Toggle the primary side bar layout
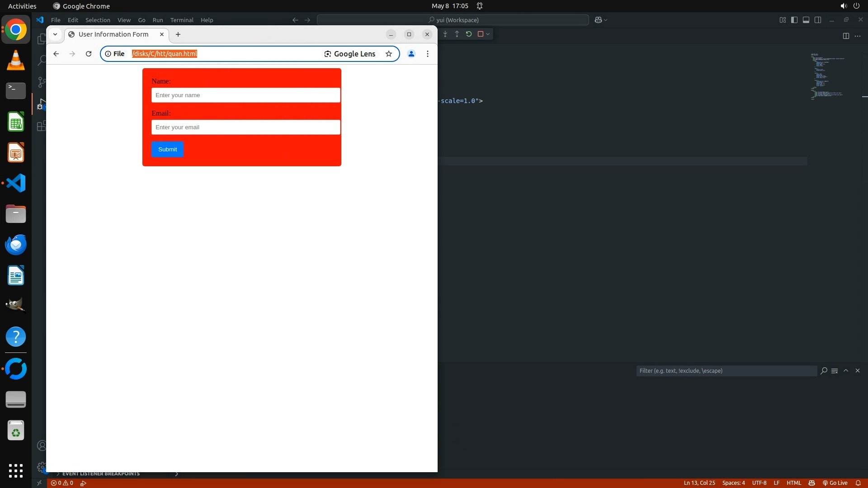Image resolution: width=868 pixels, height=488 pixels. (794, 20)
